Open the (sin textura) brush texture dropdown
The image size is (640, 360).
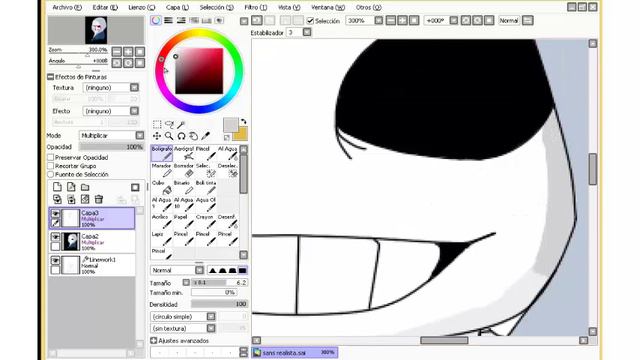point(211,328)
